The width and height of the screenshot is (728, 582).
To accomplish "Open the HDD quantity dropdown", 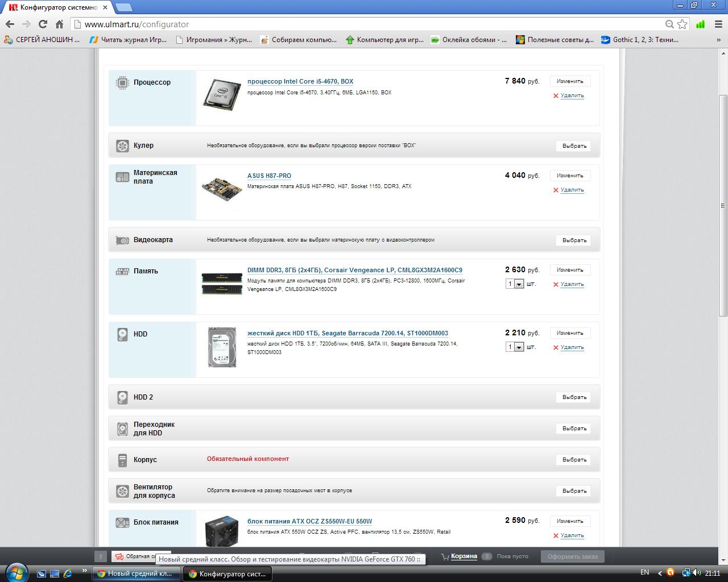I will tap(514, 347).
